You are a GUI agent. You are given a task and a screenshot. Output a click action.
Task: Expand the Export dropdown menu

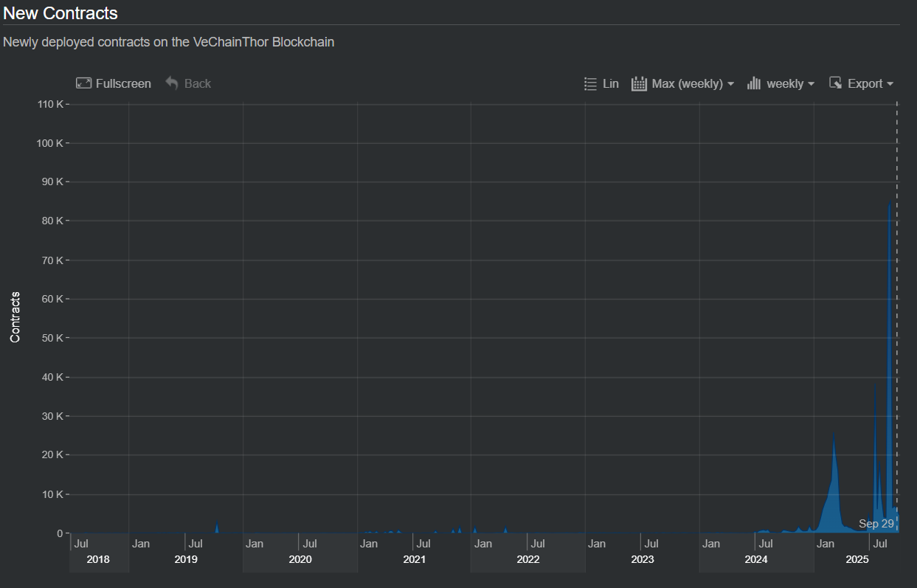871,83
